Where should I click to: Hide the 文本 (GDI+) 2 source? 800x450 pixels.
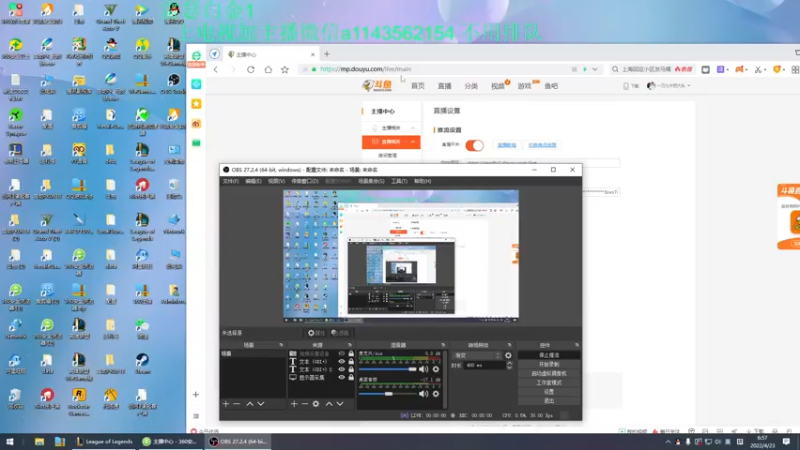[341, 369]
